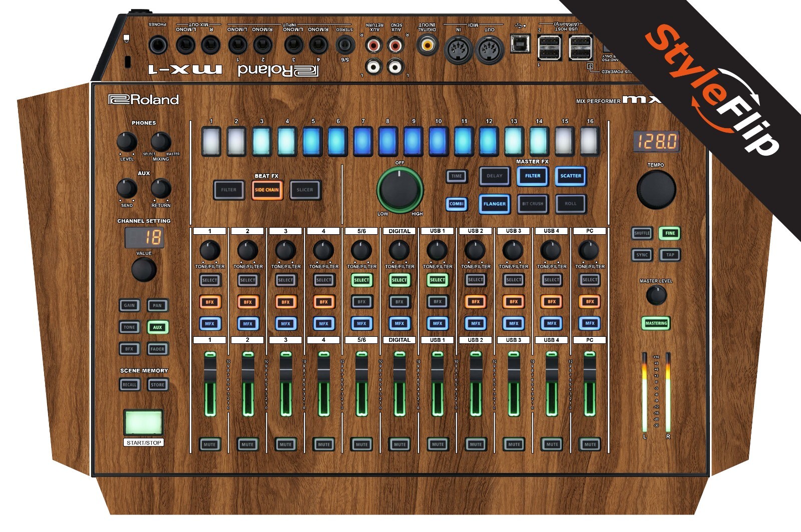Click the phones LEVEL knob
The width and height of the screenshot is (801, 532).
click(x=127, y=142)
